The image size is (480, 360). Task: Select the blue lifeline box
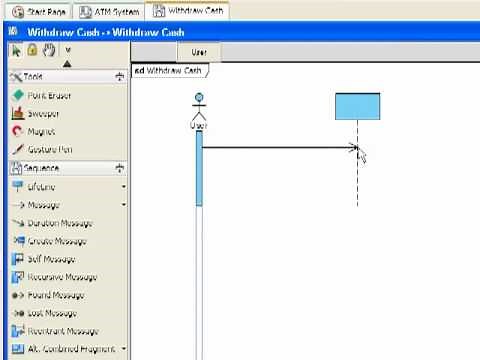357,106
